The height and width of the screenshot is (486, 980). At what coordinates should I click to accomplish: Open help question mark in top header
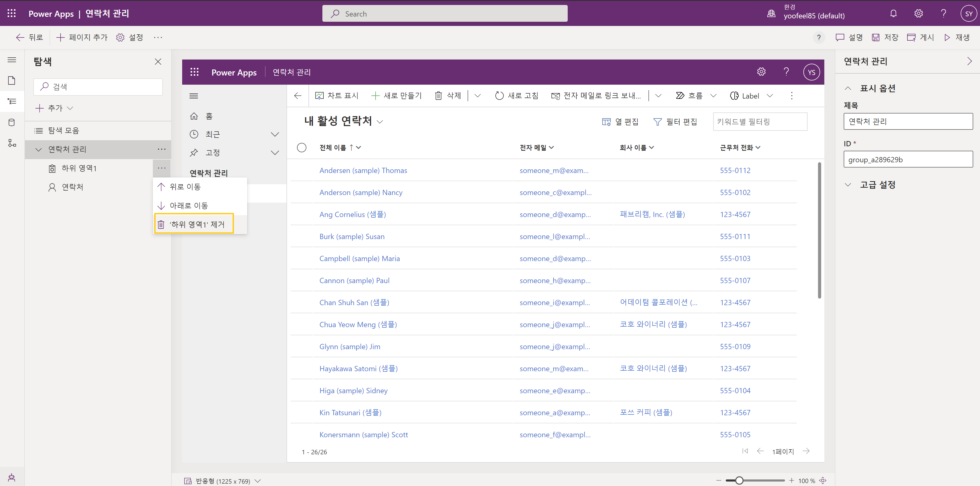pyautogui.click(x=944, y=14)
